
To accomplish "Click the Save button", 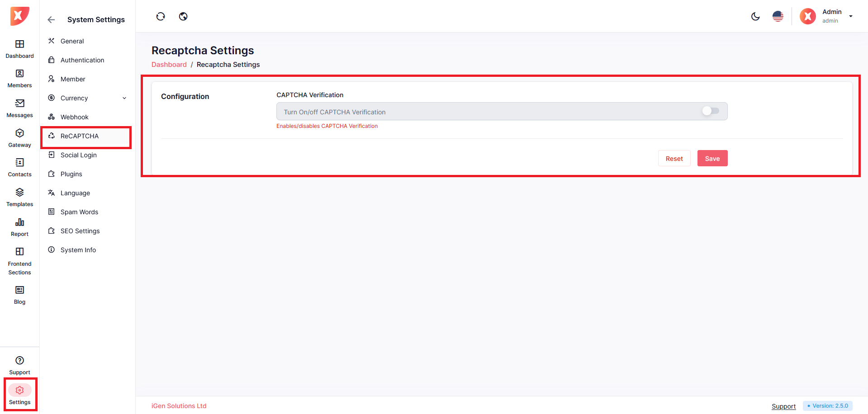I will point(712,159).
